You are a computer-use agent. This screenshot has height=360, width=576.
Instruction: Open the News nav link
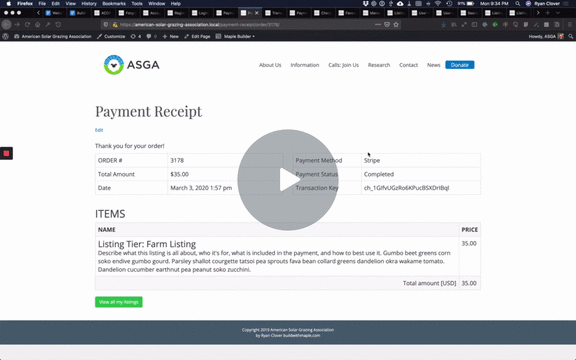[433, 65]
